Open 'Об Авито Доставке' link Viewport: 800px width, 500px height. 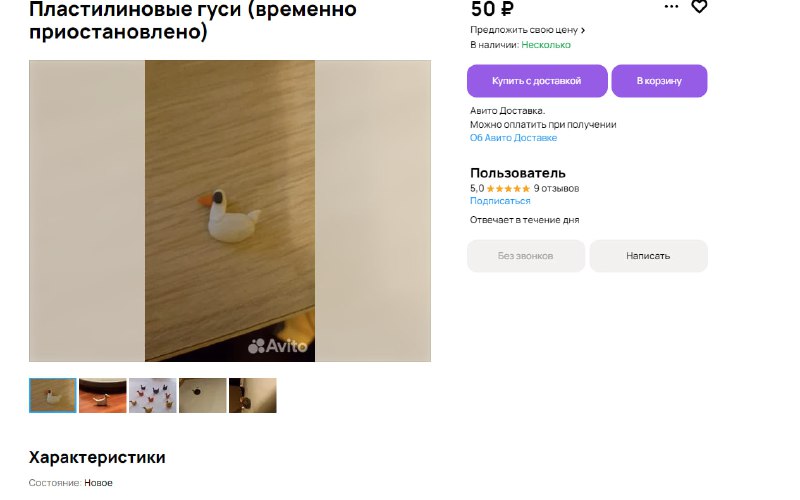pyautogui.click(x=513, y=138)
